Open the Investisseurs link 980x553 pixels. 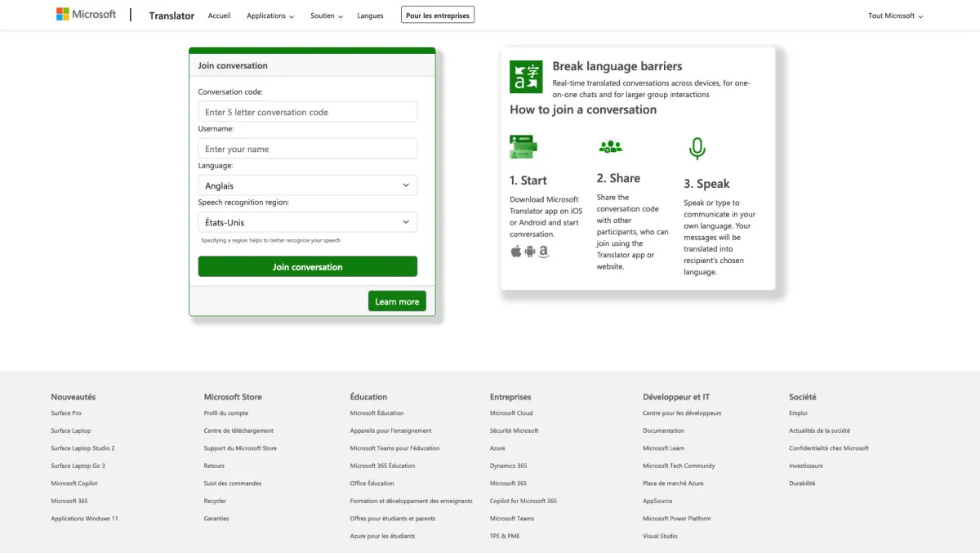click(x=806, y=466)
